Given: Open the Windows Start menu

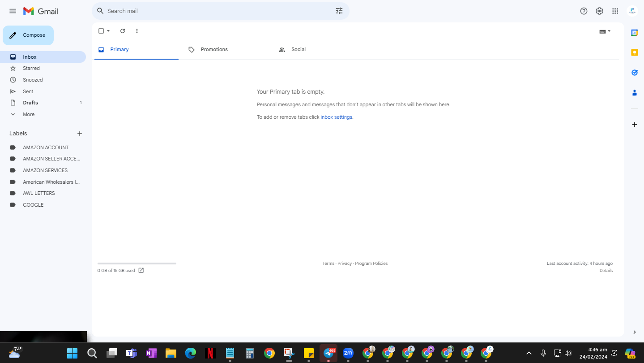Looking at the screenshot, I should [x=72, y=353].
